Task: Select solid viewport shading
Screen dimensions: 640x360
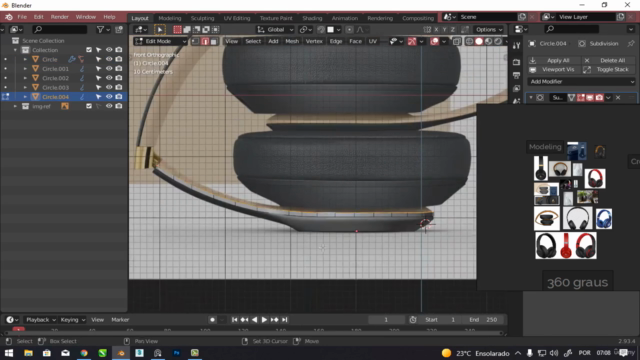Action: click(479, 41)
